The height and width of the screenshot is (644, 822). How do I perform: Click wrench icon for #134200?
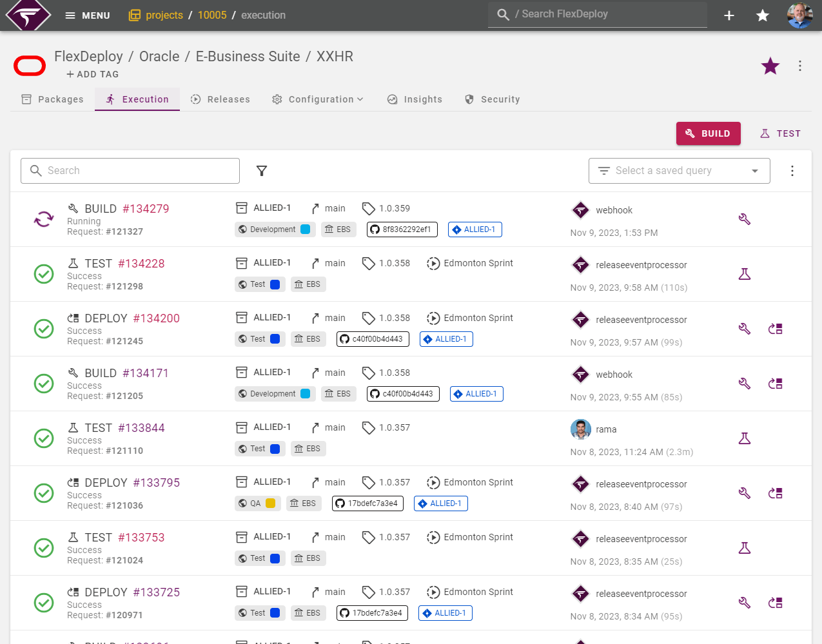point(745,329)
